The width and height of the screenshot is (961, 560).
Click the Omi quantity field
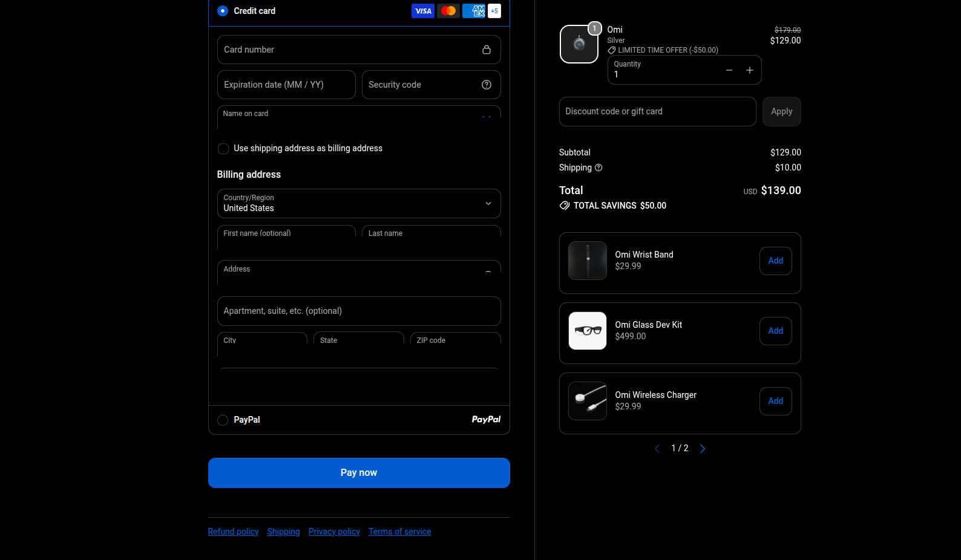coord(684,70)
